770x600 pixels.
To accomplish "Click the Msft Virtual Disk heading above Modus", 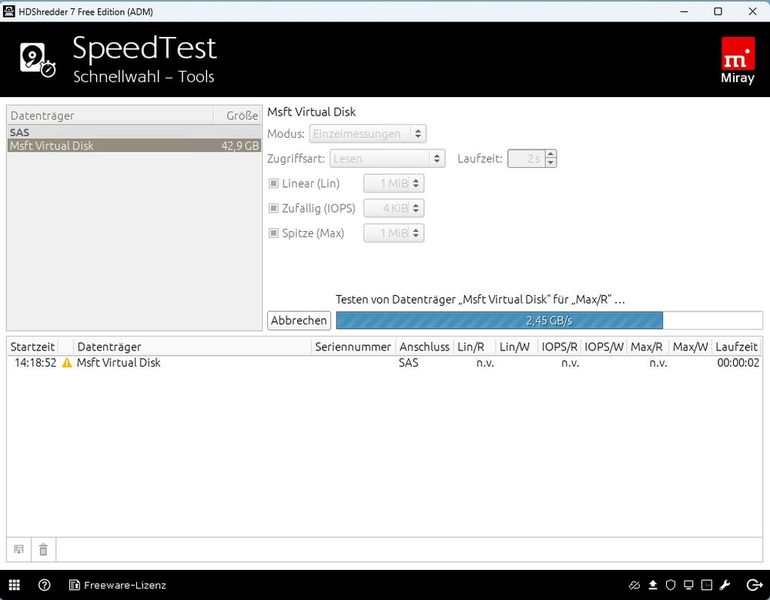I will click(311, 112).
